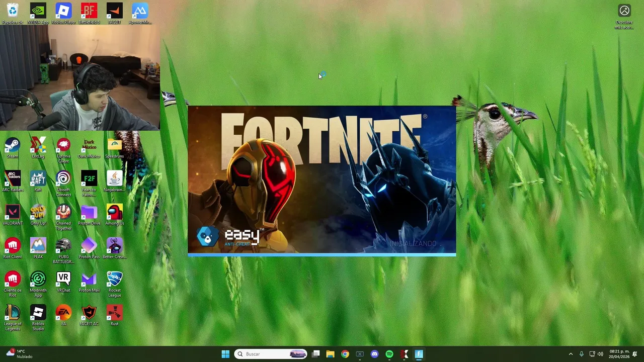
Task: Open the Only Up! shortcut
Action: point(38,215)
